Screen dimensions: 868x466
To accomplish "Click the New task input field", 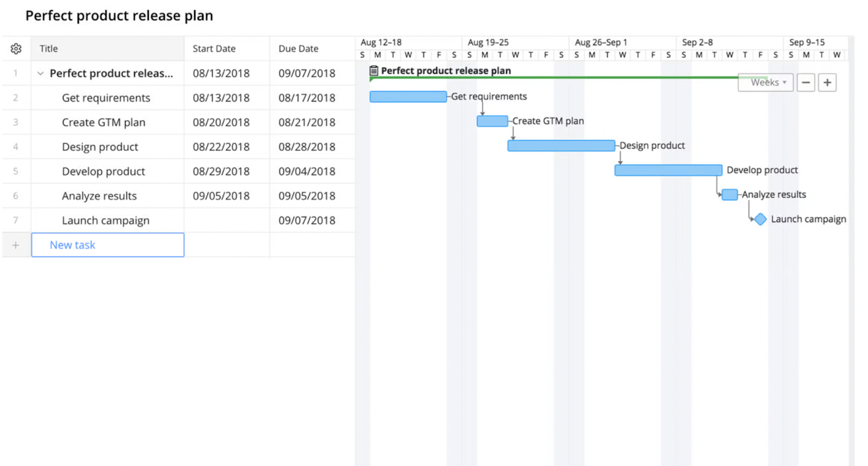I will point(108,245).
